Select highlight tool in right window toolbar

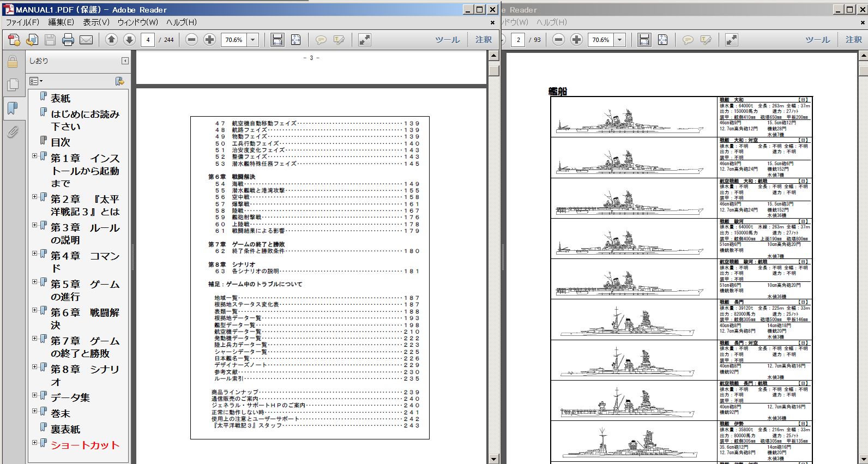(706, 40)
